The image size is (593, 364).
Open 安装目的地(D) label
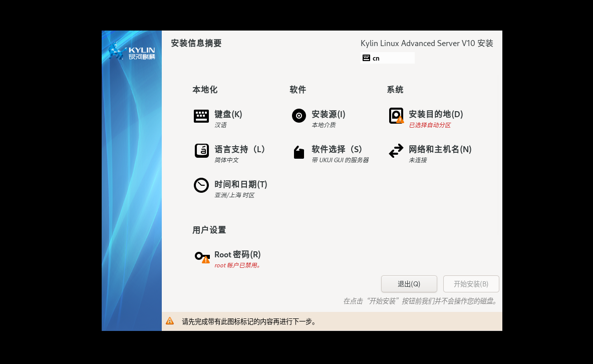[x=436, y=114]
